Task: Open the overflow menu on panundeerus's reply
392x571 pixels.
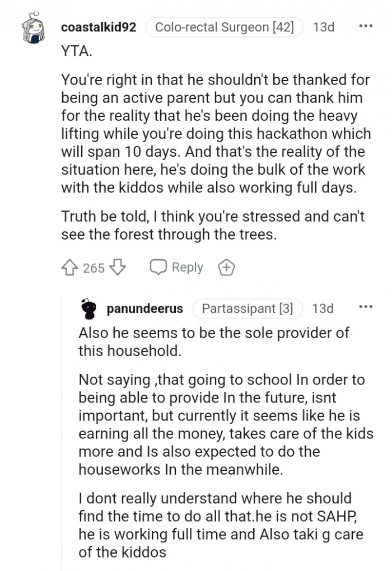Action: coord(367,307)
